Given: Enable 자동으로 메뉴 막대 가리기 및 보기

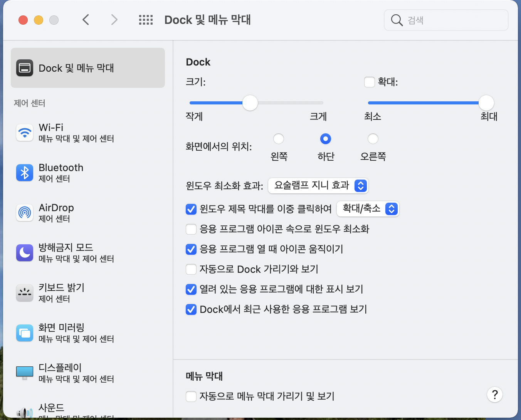Looking at the screenshot, I should click(x=191, y=396).
